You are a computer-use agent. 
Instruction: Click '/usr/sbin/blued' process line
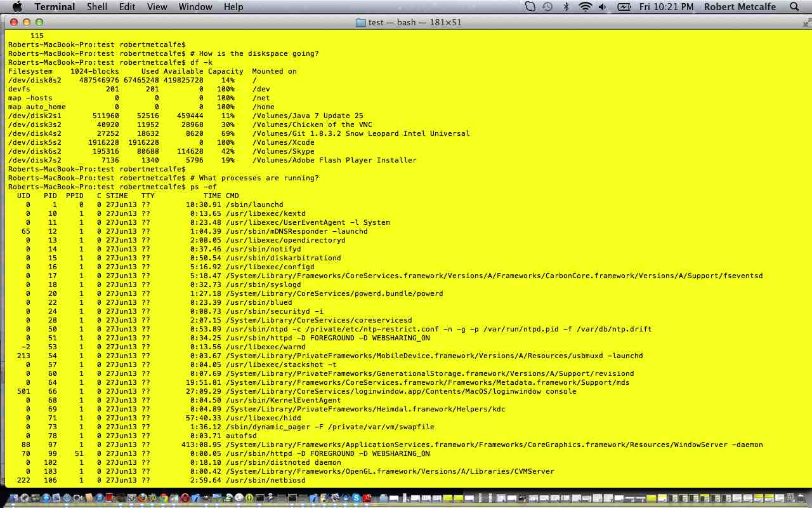pos(258,302)
